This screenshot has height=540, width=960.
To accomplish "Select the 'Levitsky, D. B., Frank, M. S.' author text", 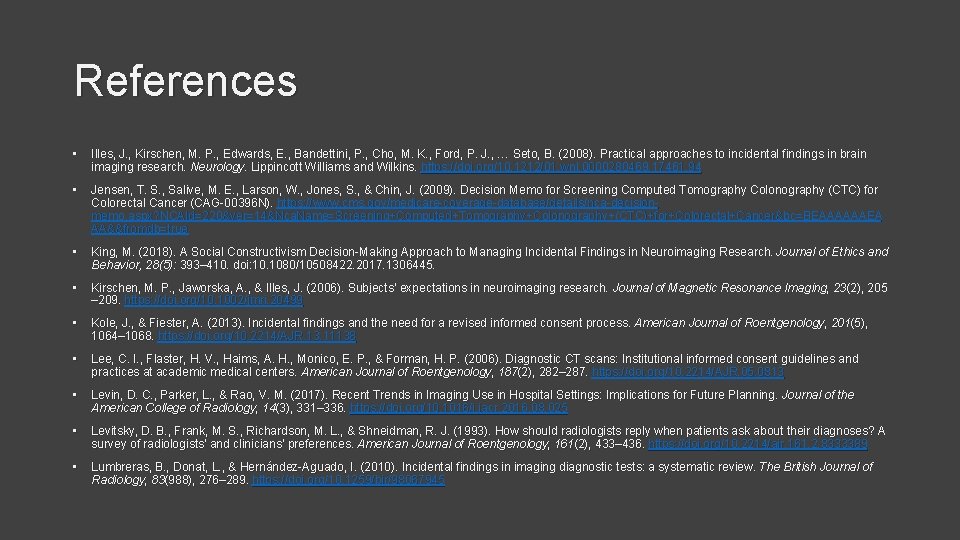I will click(x=166, y=431).
